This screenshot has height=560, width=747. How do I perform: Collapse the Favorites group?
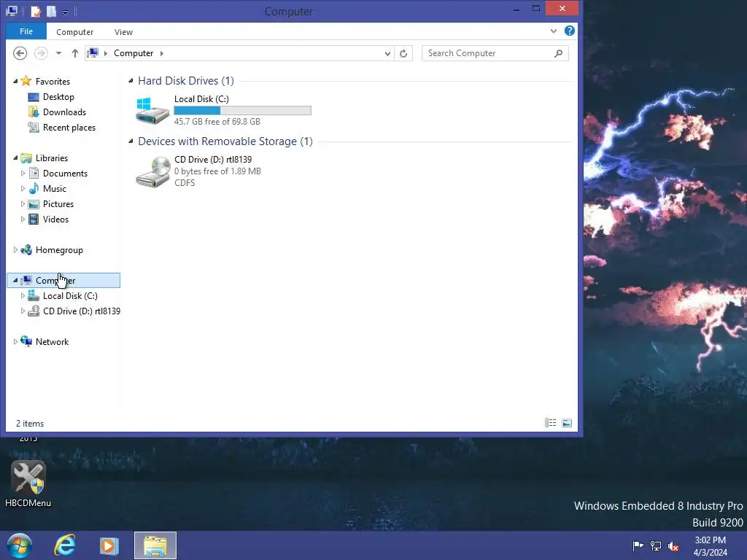coord(15,82)
